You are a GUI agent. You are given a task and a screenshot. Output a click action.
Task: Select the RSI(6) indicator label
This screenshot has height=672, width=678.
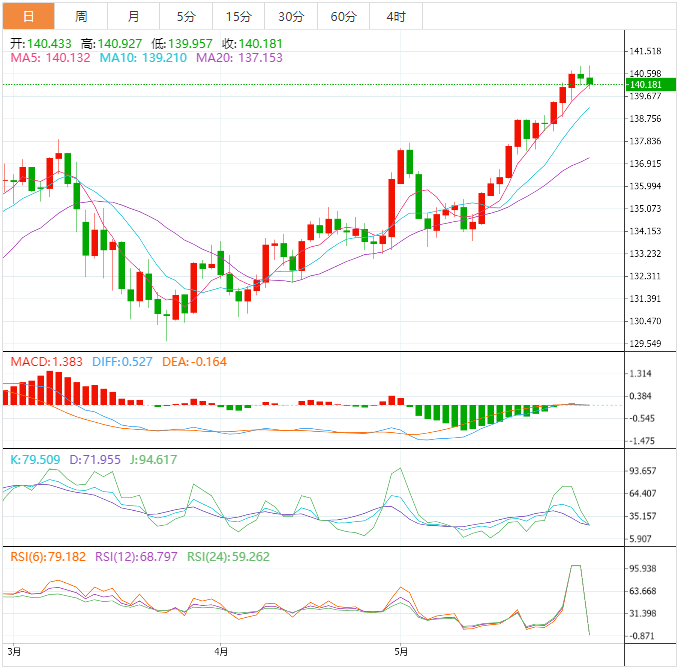(x=49, y=556)
